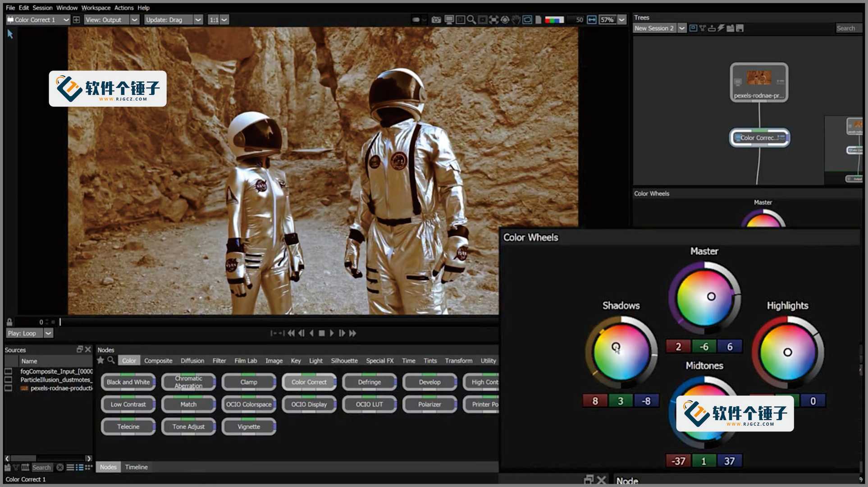This screenshot has width=868, height=487.
Task: Click the lightning render icon in Trees toolbar
Action: pyautogui.click(x=721, y=28)
